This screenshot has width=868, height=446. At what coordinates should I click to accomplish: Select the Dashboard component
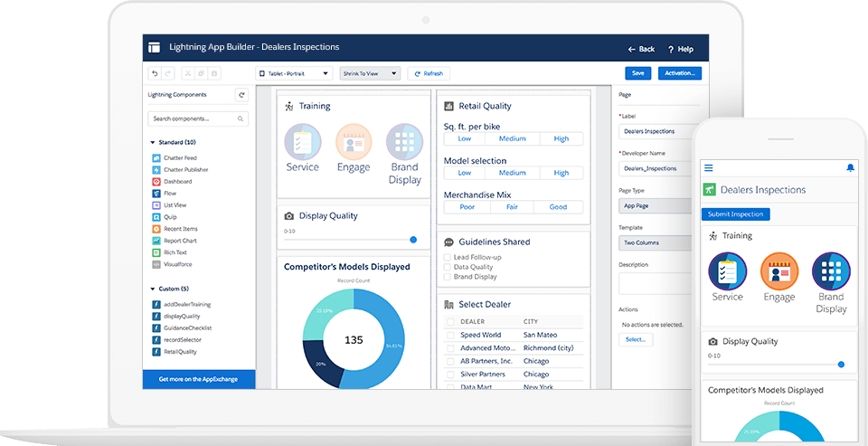pos(172,182)
